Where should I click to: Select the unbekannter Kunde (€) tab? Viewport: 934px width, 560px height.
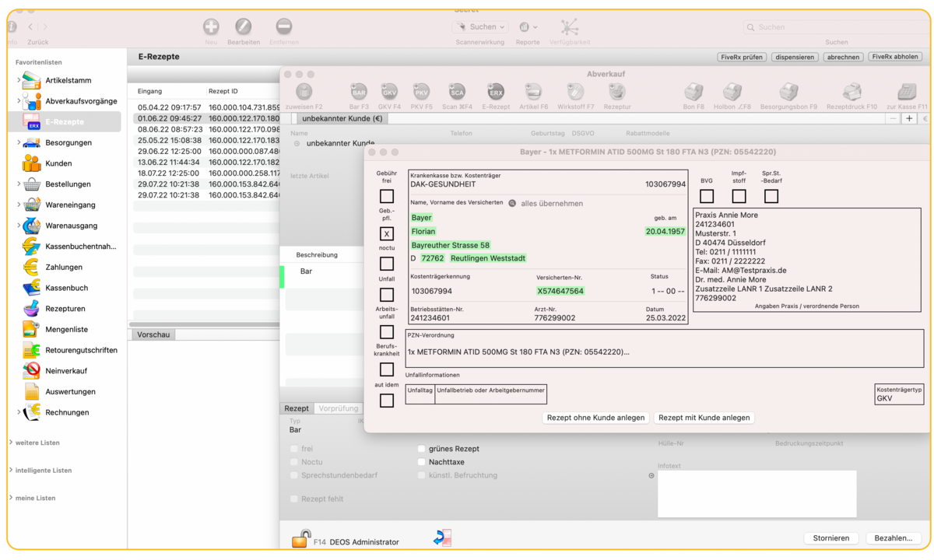pyautogui.click(x=342, y=118)
